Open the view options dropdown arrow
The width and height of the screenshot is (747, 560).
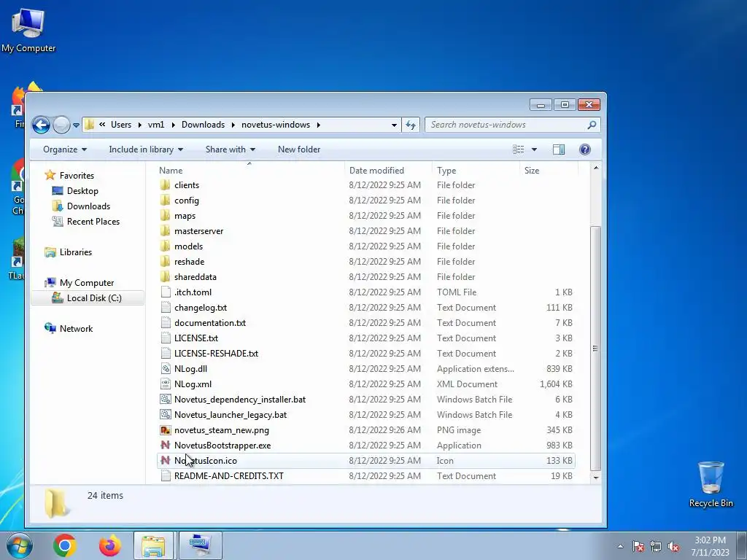click(x=534, y=149)
